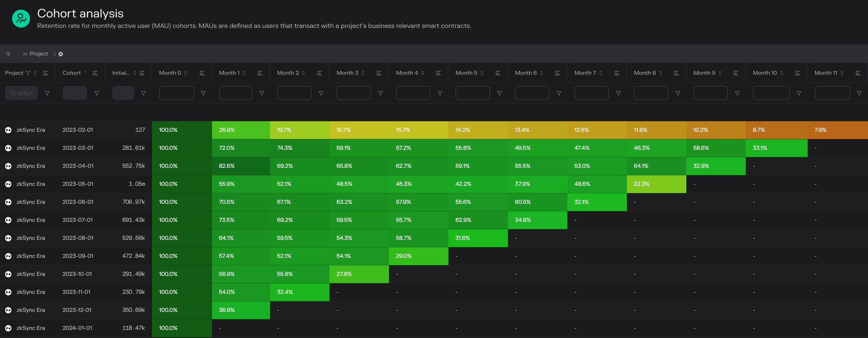Click the Cohort analysis green logo icon

[21, 19]
